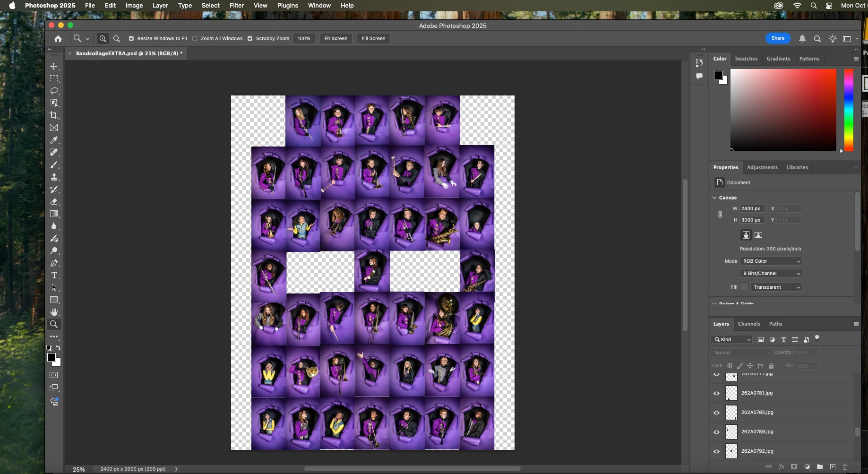The image size is (868, 474).
Task: Select the Dodge tool
Action: (x=54, y=250)
